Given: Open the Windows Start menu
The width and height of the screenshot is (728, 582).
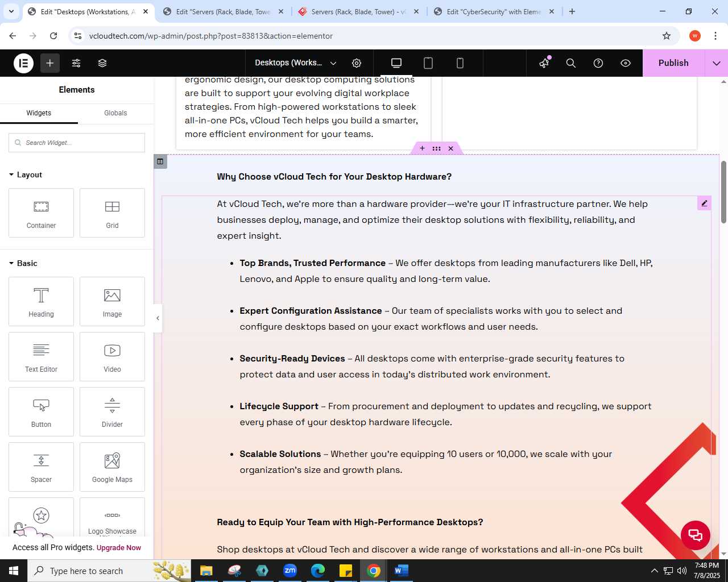Looking at the screenshot, I should tap(14, 571).
